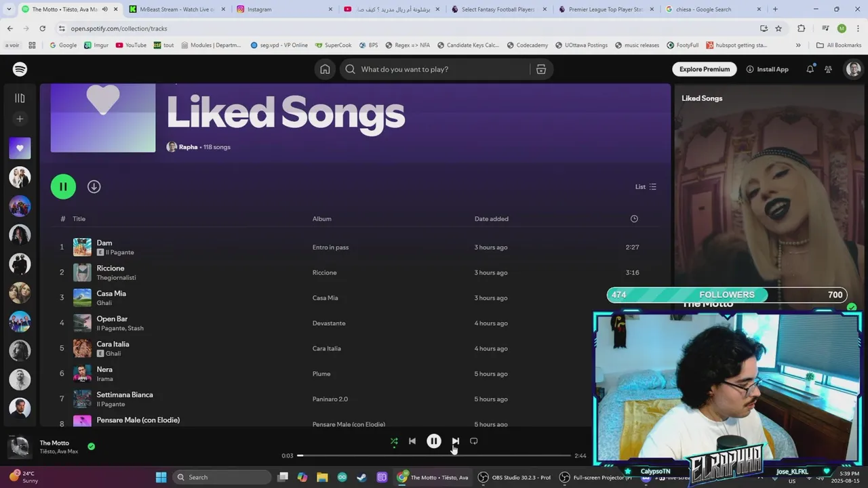Select song Casa Mia title

point(111,293)
